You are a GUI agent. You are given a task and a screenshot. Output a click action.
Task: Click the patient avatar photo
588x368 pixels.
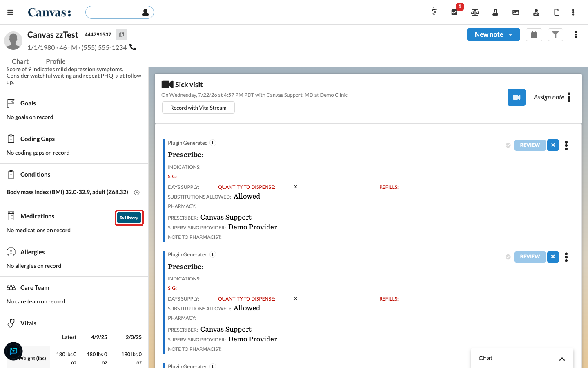click(x=13, y=41)
